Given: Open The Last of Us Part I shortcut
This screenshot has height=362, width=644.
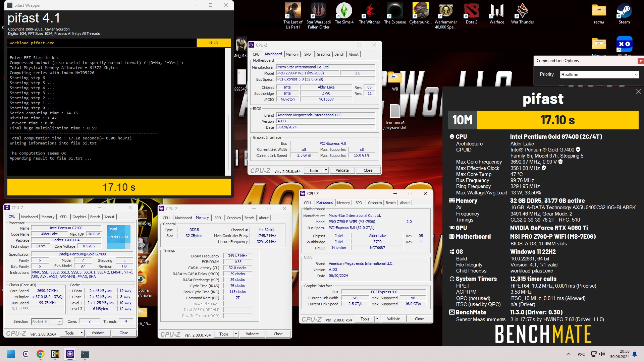Looking at the screenshot, I should tap(293, 15).
